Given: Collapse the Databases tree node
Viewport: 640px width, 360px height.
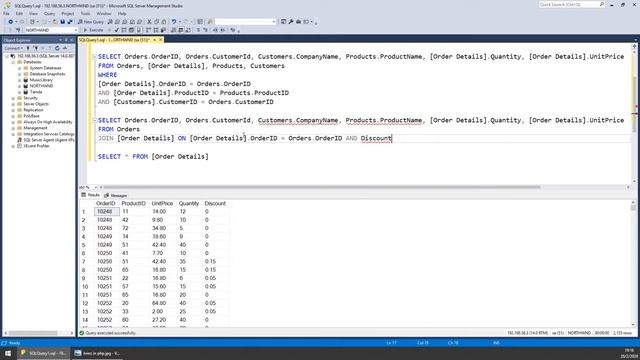Looking at the screenshot, I should pos(13,62).
